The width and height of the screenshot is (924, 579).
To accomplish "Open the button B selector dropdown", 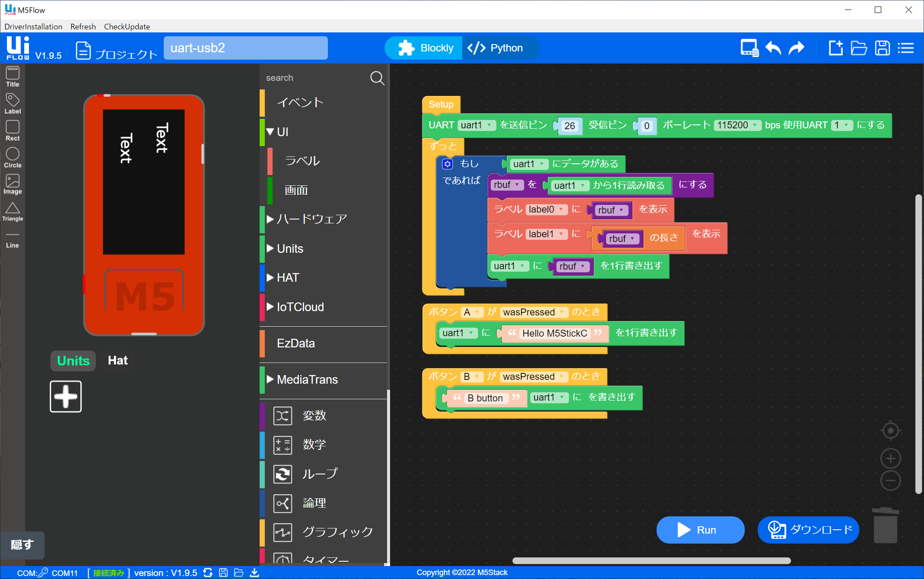I will click(x=471, y=377).
